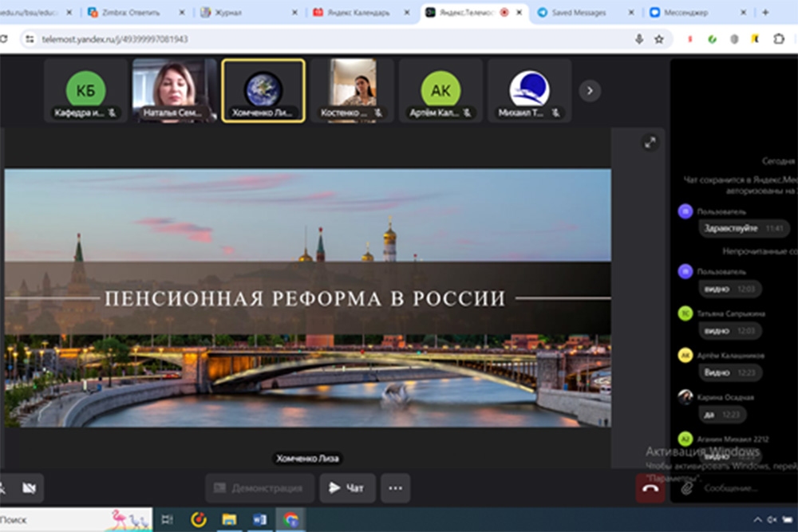Image resolution: width=798 pixels, height=532 pixels.
Task: Open the browser extensions puzzle icon
Action: [779, 39]
